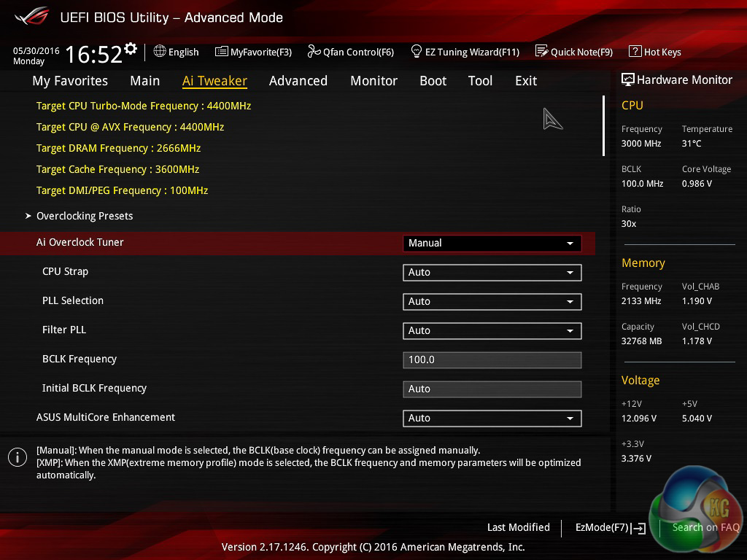Open ASUS MultiCore Enhancement dropdown
747x560 pixels.
(x=492, y=418)
